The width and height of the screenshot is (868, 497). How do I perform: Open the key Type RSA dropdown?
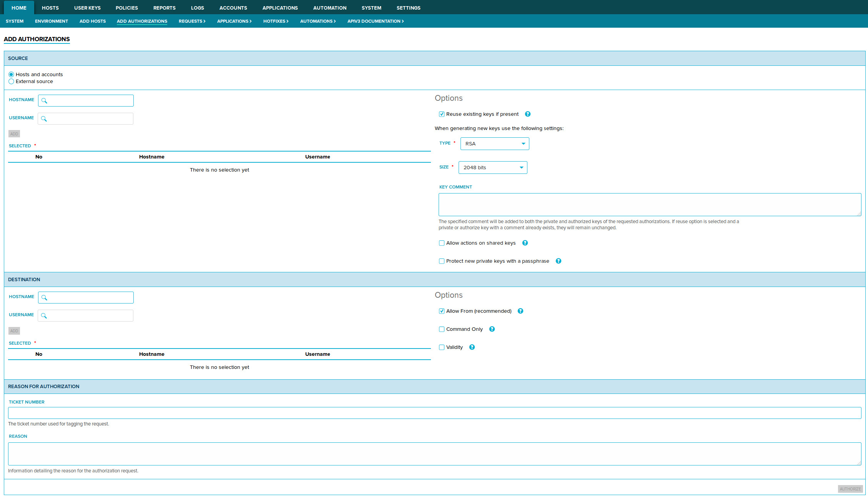495,143
